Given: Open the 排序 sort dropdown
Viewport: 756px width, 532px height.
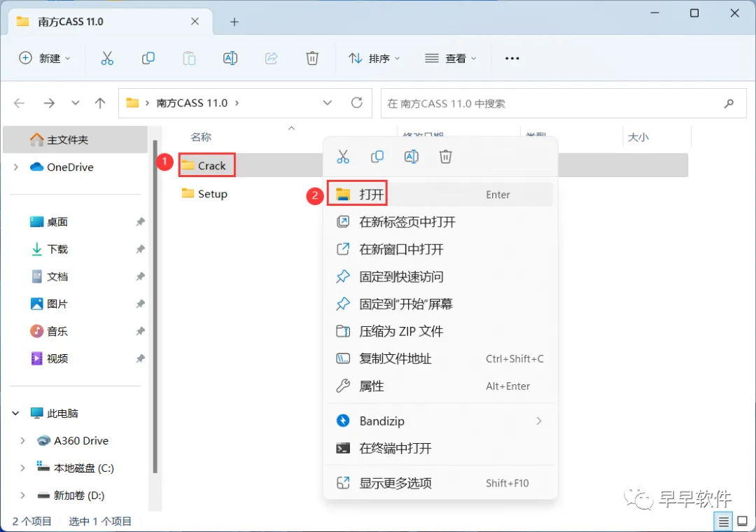Looking at the screenshot, I should click(x=374, y=58).
